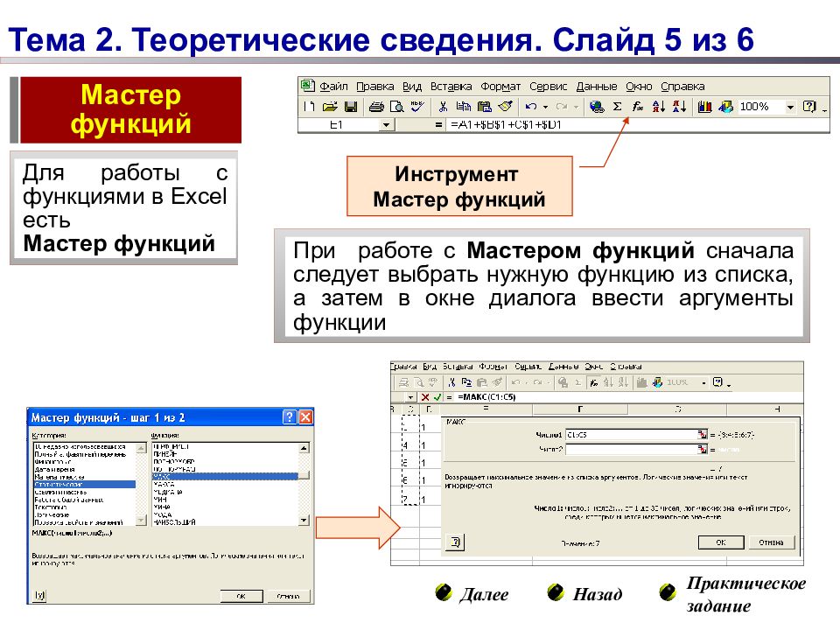Screen dimensions: 840x630
Task: Open the Справка menu in top menu bar
Action: coord(682,87)
